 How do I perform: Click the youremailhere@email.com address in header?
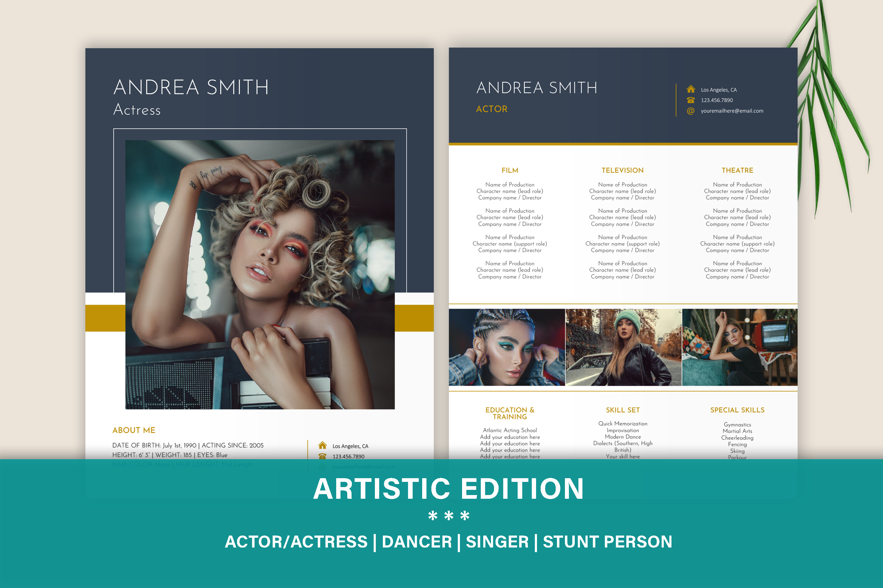pyautogui.click(x=732, y=111)
